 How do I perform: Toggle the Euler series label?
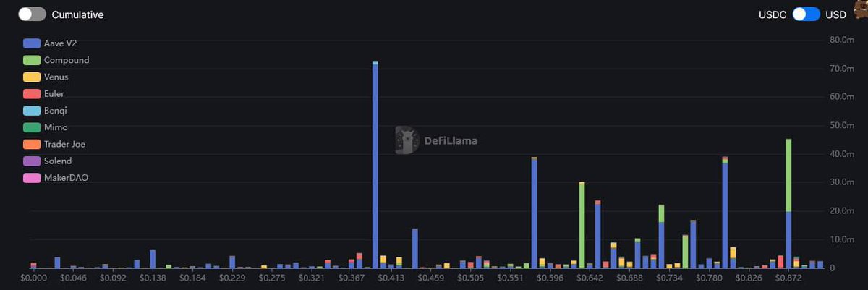tap(54, 94)
